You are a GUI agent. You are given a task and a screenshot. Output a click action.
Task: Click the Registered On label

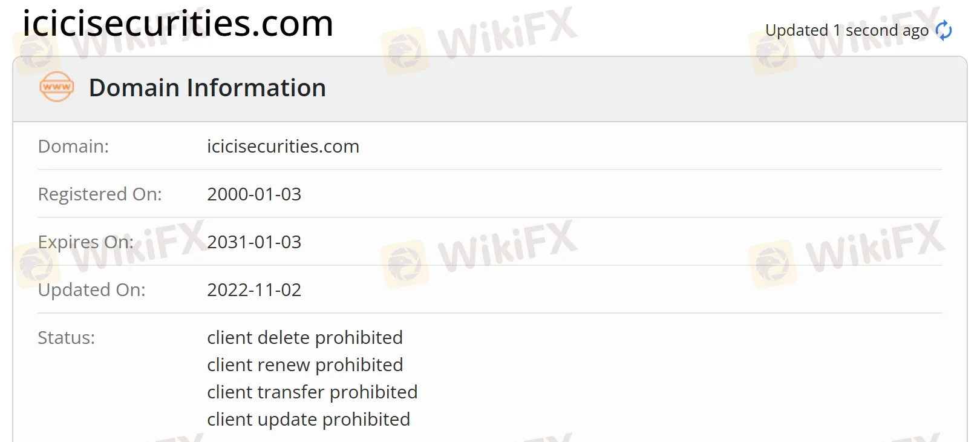[100, 194]
